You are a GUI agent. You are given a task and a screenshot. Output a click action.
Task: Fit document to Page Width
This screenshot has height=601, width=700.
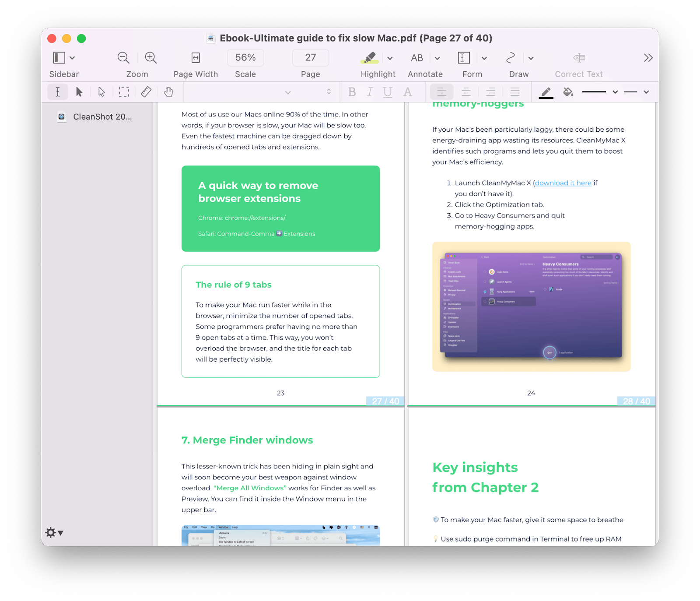point(196,58)
